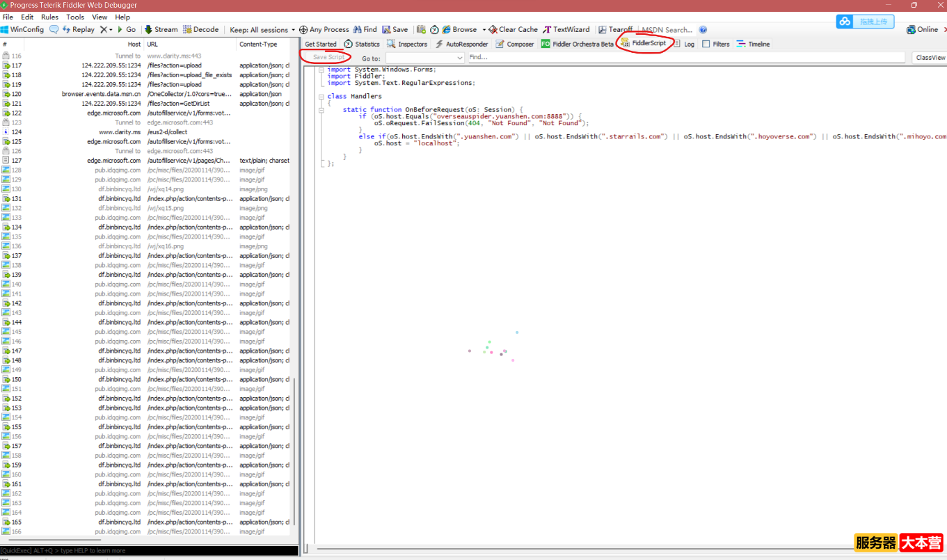Switch to the Fiddler Orchestra Beta tab

(578, 44)
